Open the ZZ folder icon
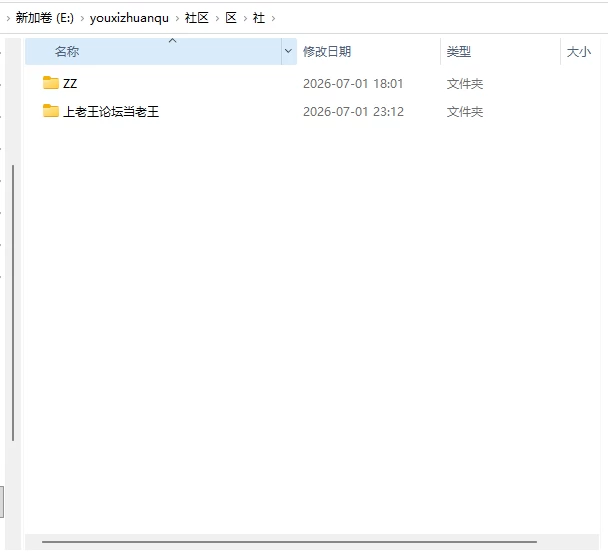The width and height of the screenshot is (608, 553). pyautogui.click(x=50, y=83)
